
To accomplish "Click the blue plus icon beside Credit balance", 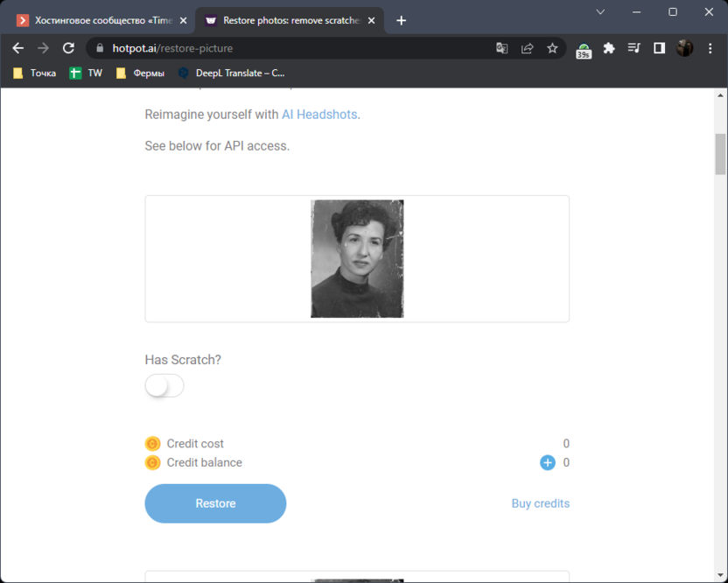I will 547,462.
